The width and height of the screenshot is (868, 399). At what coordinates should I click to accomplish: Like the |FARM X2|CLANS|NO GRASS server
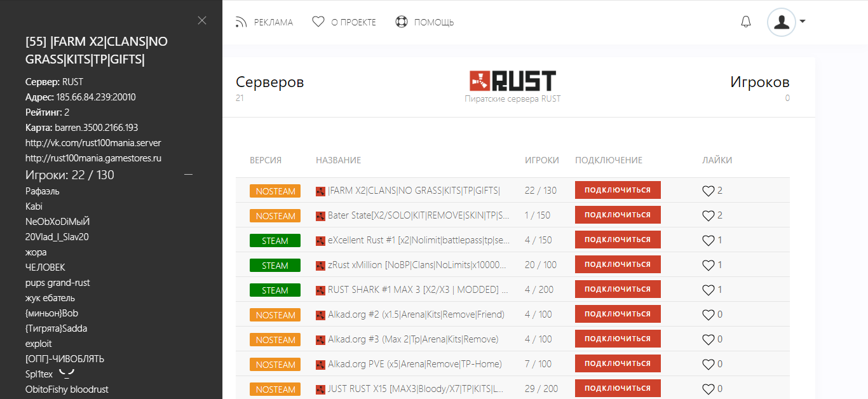709,191
